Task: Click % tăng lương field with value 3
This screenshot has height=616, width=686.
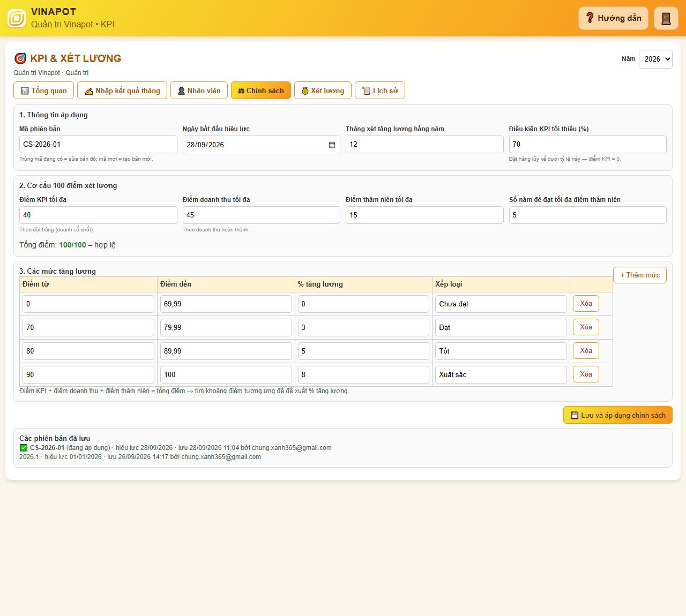Action: 363,327
